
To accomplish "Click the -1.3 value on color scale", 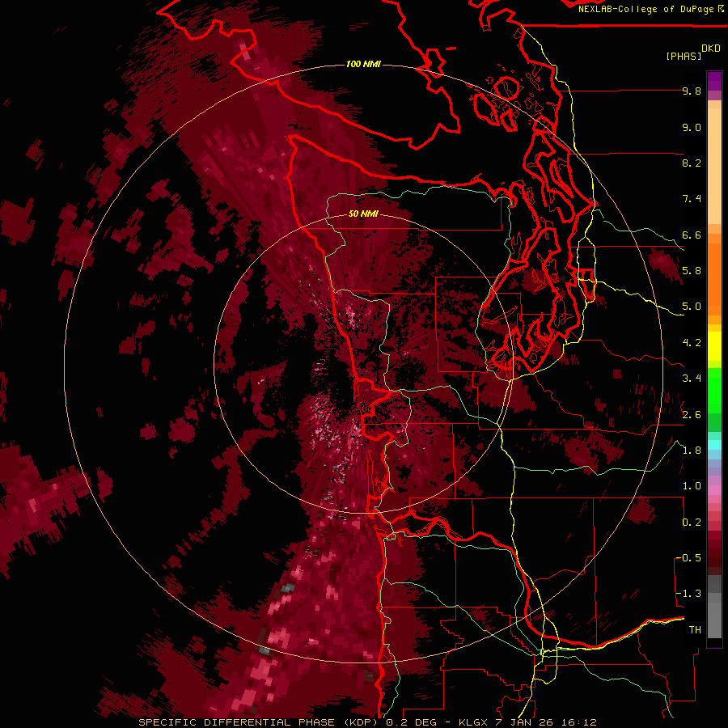I will (x=688, y=594).
